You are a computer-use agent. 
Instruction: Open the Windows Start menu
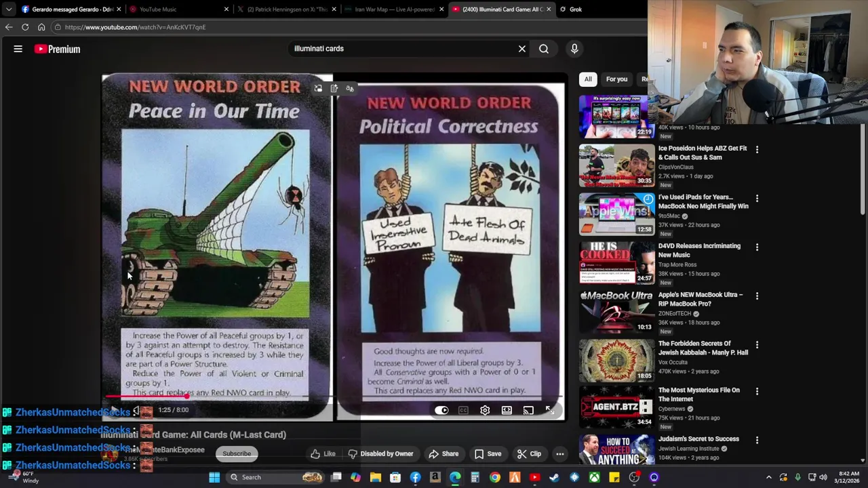[x=214, y=477]
